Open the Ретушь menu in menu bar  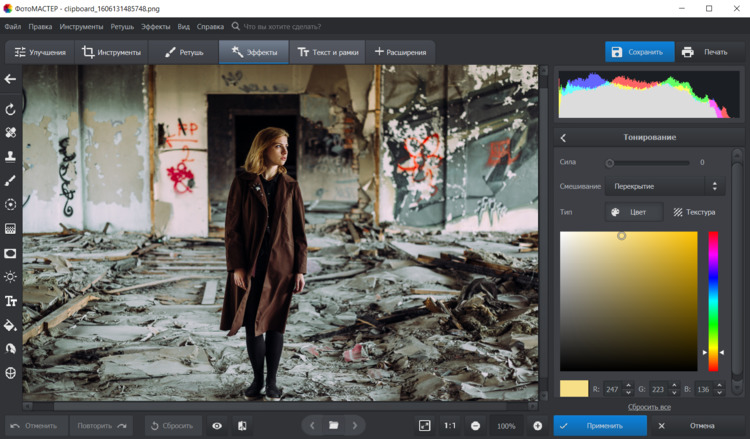pos(122,26)
